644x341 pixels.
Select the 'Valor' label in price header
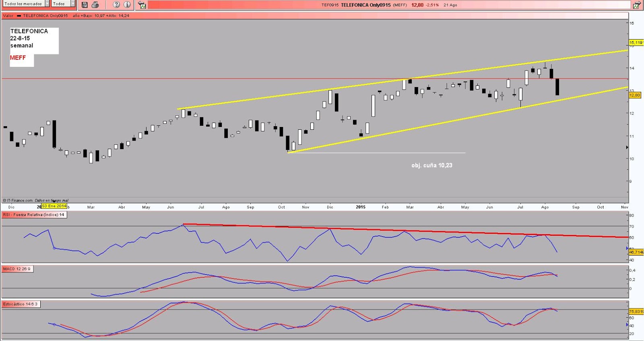click(8, 16)
